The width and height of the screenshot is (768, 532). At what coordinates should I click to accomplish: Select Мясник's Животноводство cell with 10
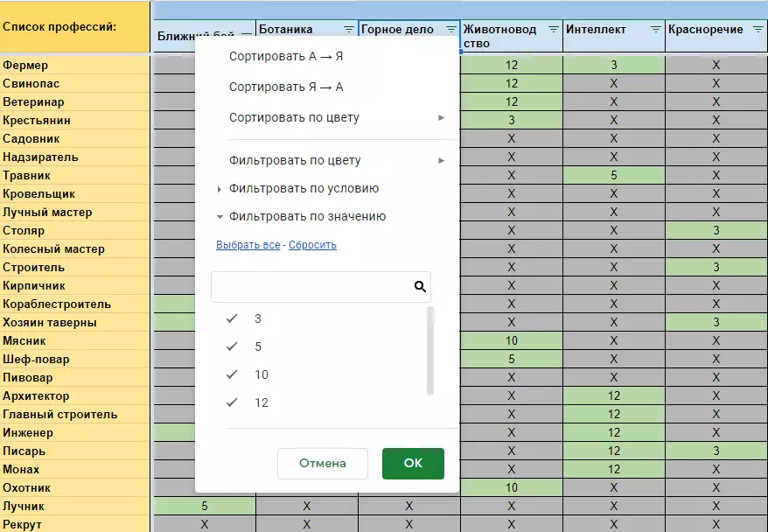click(x=512, y=340)
